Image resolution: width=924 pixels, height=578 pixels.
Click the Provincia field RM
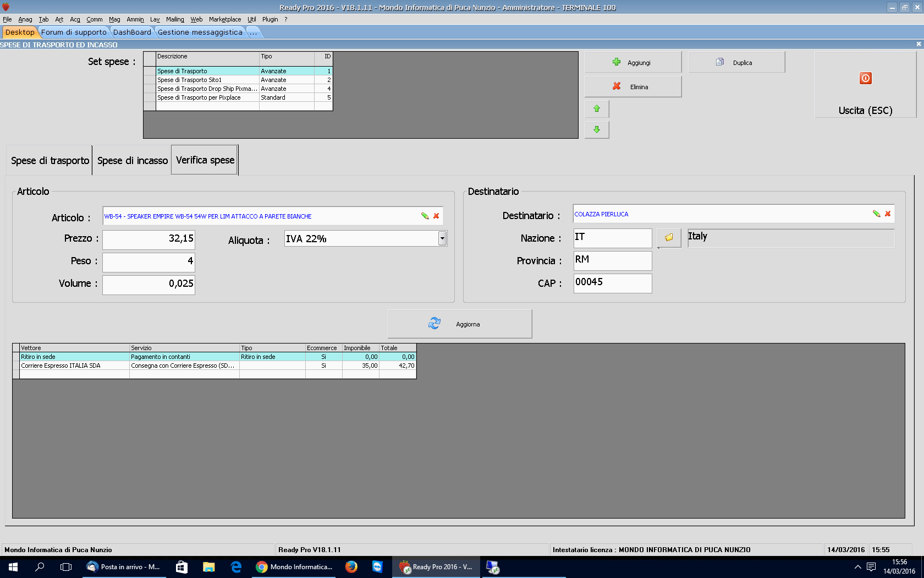point(613,260)
